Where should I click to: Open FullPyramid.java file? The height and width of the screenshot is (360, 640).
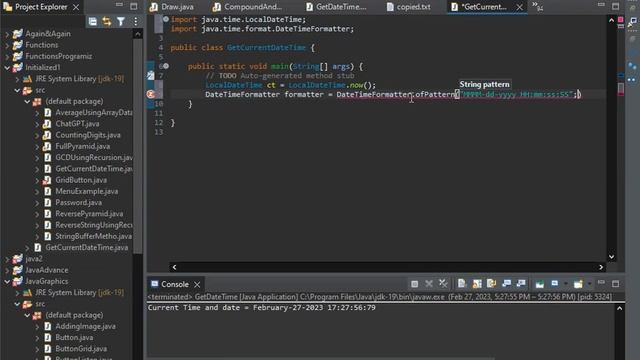82,146
